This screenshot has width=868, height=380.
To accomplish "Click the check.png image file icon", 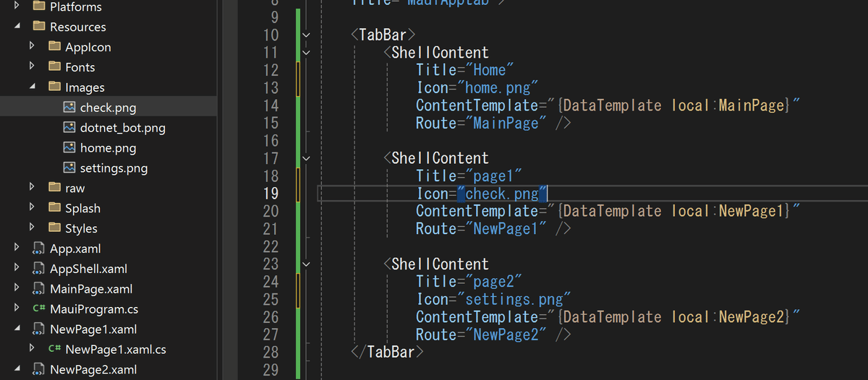I will tap(69, 108).
